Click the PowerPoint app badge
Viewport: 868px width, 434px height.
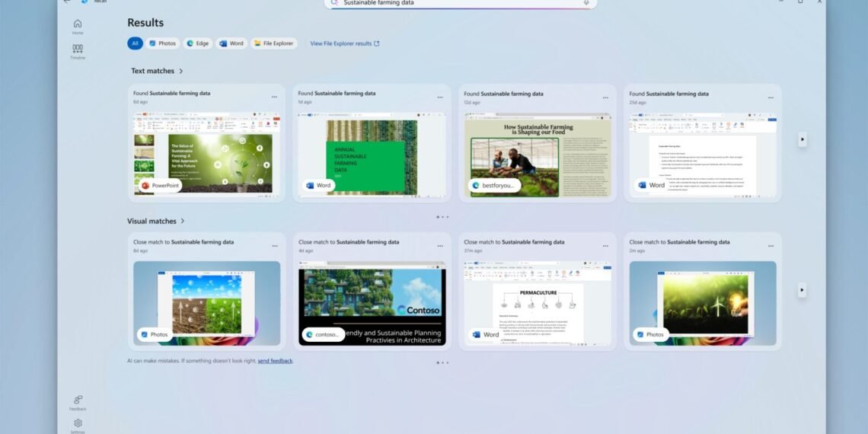pos(160,186)
